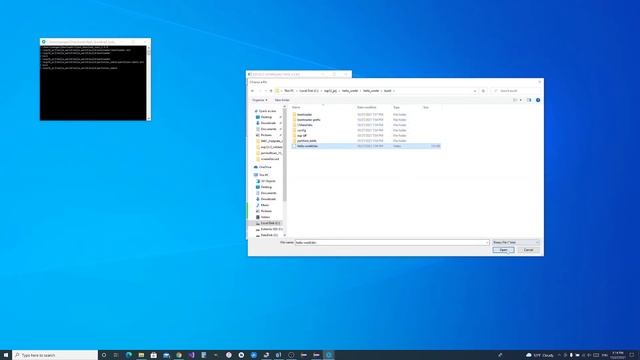Select This PC in the address breadcrumb
The width and height of the screenshot is (640, 360).
click(x=289, y=91)
